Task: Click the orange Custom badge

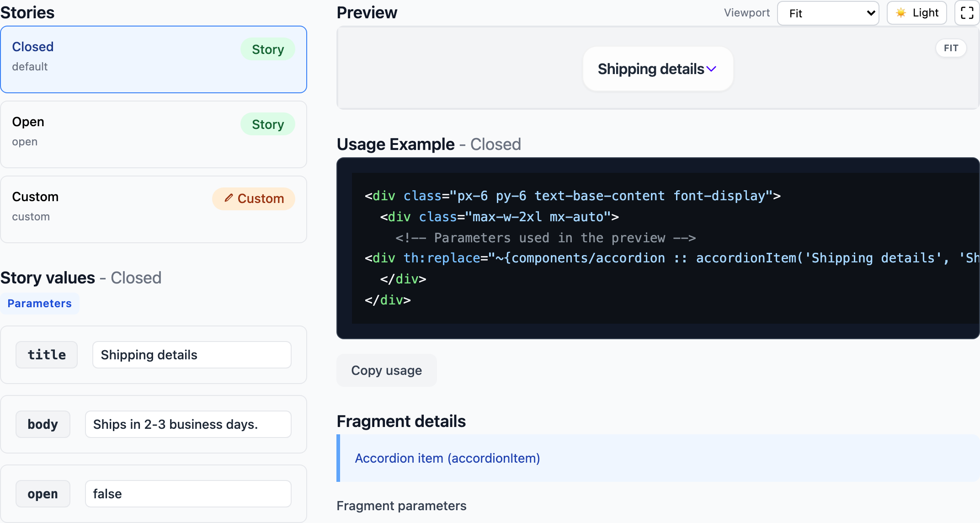Action: coord(253,198)
